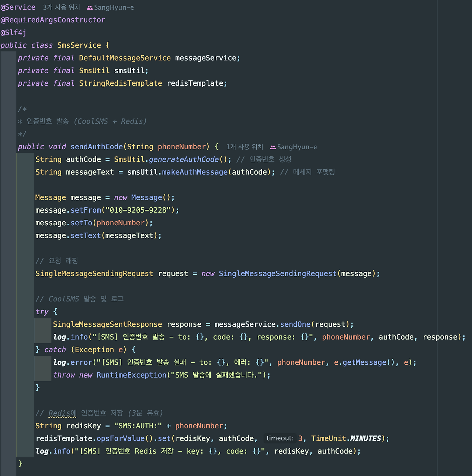The width and height of the screenshot is (472, 476).
Task: Click the "setFrom" method call
Action: click(86, 210)
